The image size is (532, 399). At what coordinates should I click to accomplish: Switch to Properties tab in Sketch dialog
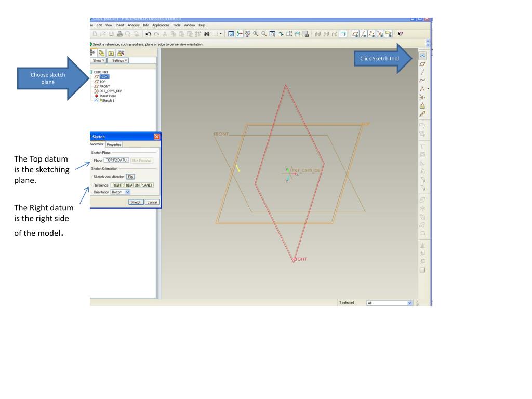pos(114,144)
